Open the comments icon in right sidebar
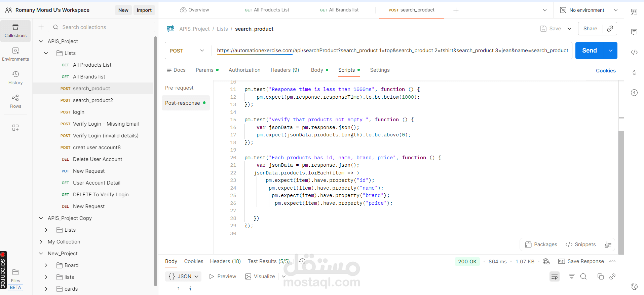This screenshot has width=644, height=295. tap(634, 32)
